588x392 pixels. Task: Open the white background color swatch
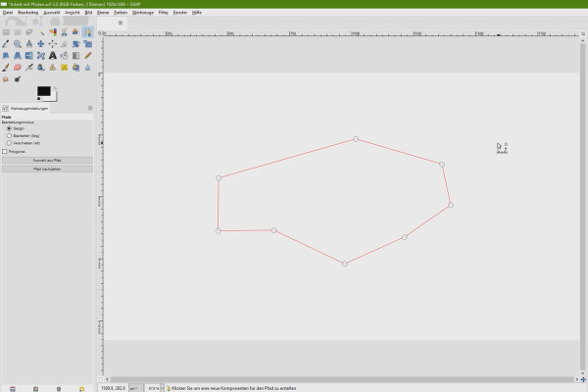[54, 99]
